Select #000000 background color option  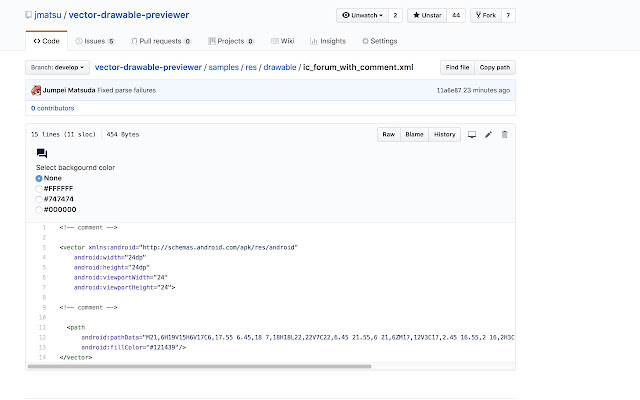(39, 210)
